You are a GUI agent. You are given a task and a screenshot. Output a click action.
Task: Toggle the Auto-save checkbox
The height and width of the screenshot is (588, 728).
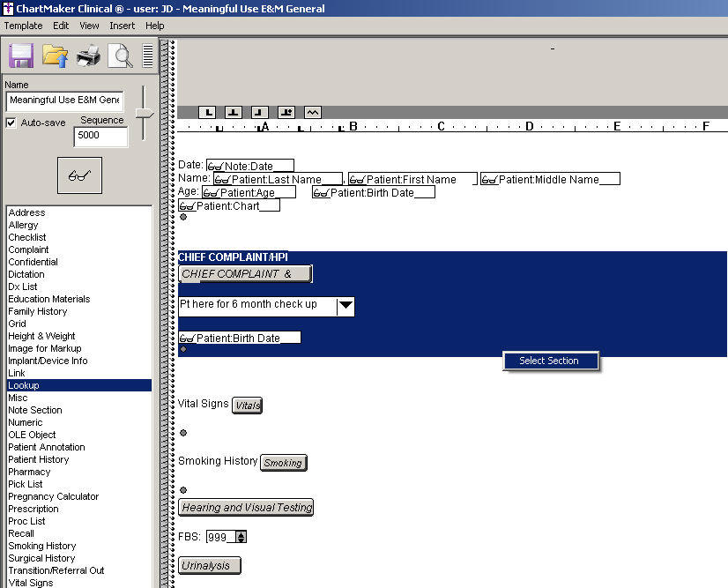(x=11, y=123)
